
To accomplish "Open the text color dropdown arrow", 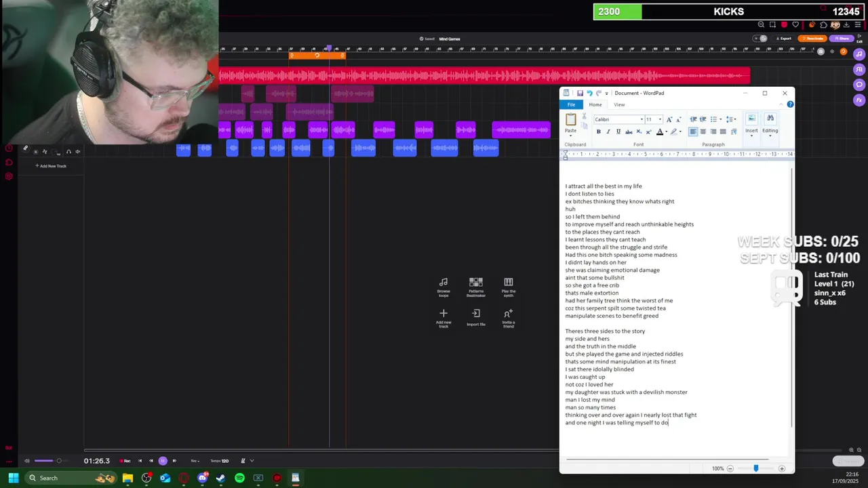I will click(x=665, y=131).
